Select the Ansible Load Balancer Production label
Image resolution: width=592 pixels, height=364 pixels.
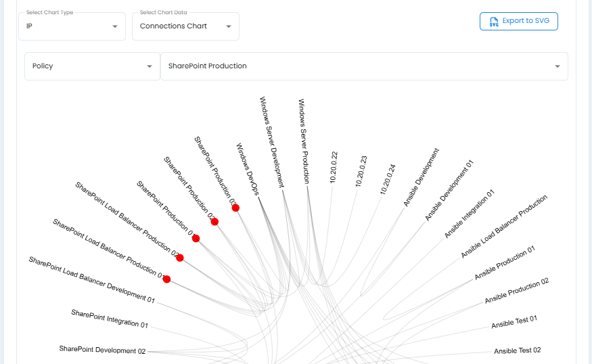pos(504,226)
